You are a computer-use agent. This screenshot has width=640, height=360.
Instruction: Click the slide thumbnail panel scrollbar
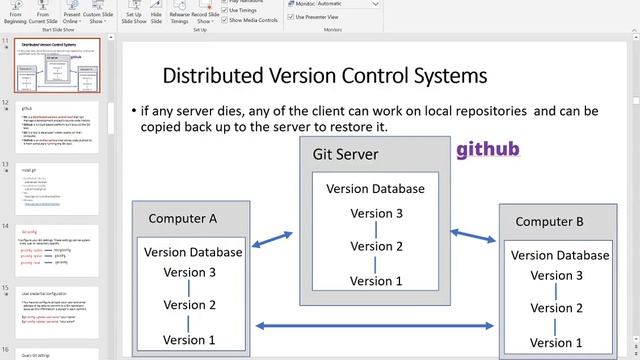pos(111,118)
